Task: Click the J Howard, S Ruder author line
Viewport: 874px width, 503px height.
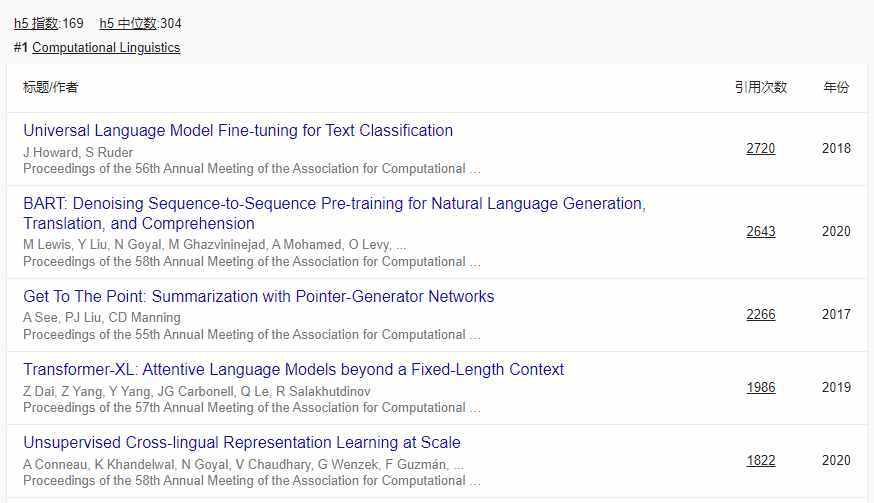Action: (x=78, y=152)
